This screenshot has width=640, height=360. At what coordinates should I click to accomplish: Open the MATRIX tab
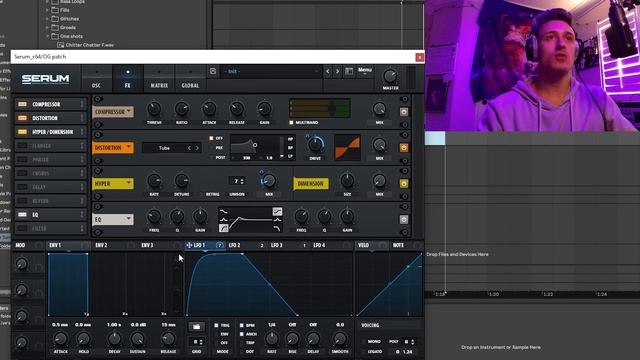(x=159, y=78)
